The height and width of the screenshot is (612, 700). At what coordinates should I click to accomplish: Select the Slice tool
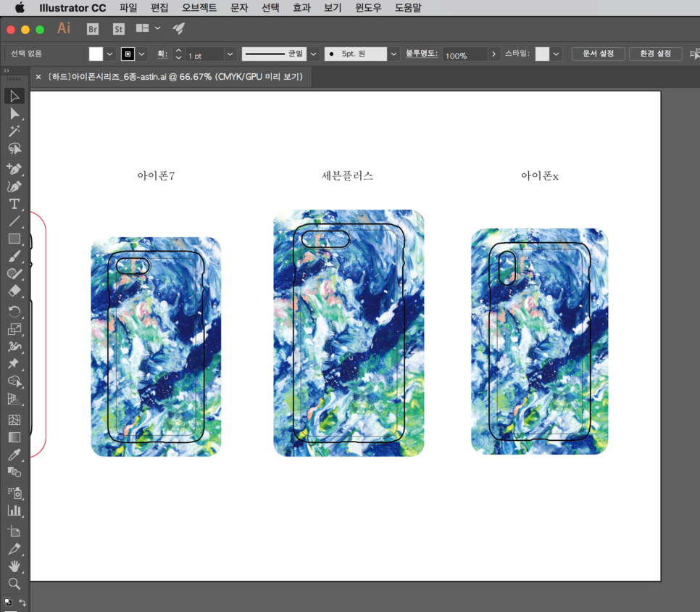click(x=14, y=549)
